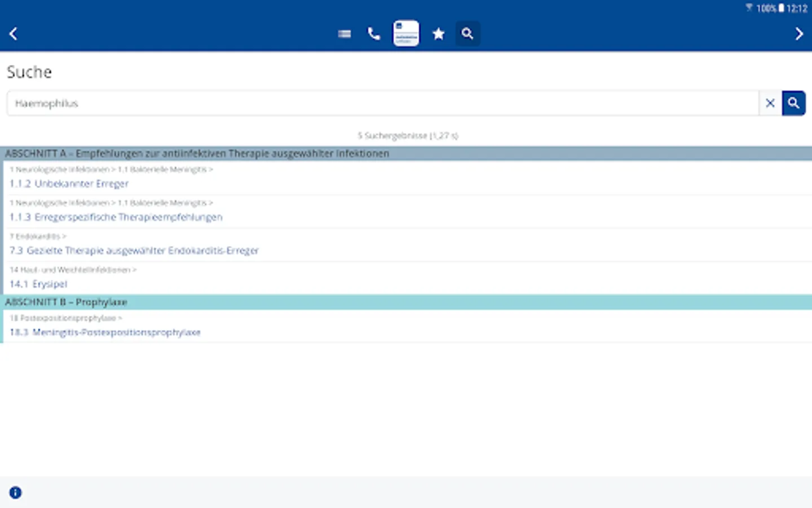Go back with the left arrow

point(14,34)
